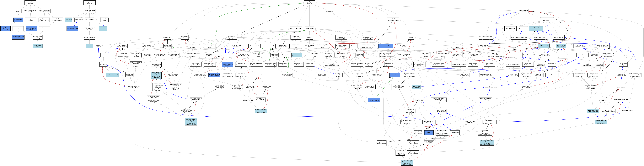Select the extracellular region node
The height and width of the screenshot is (166, 644).
[x=105, y=20]
